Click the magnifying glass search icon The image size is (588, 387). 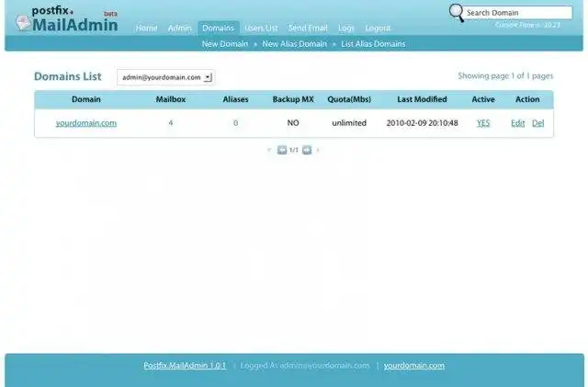pos(457,13)
